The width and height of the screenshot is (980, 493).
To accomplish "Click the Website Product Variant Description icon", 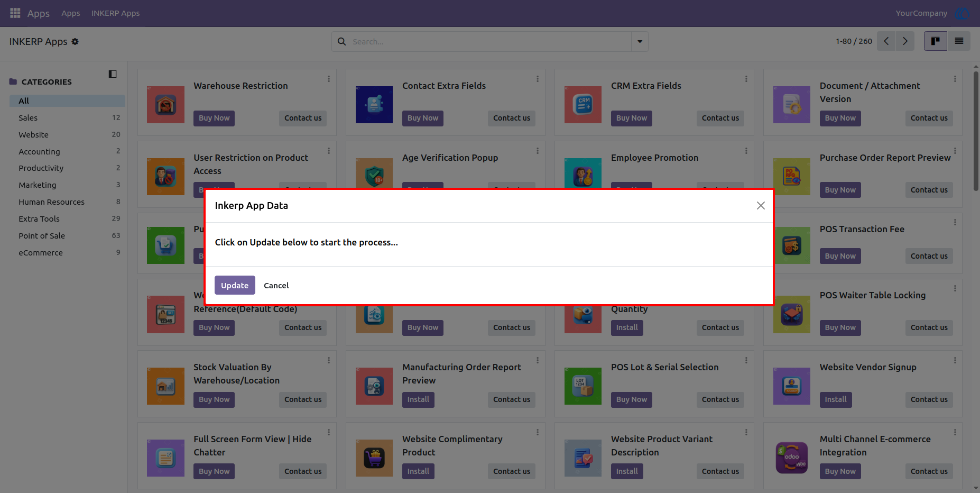I will pos(583,458).
